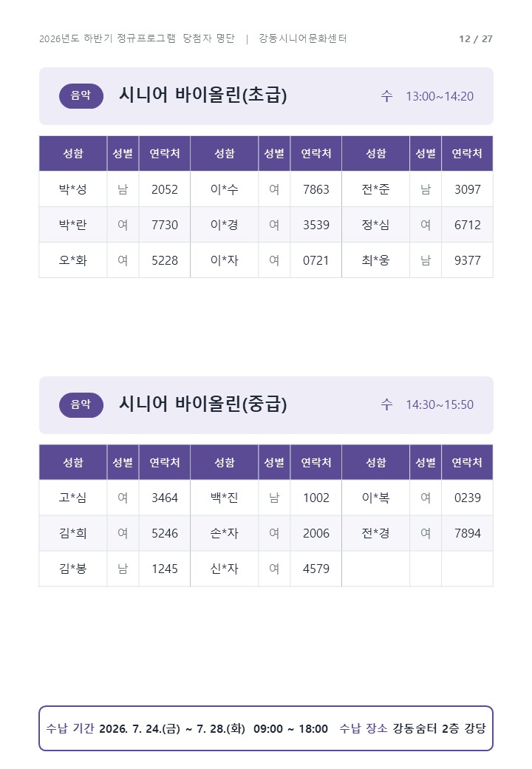This screenshot has width=532, height=769.
Task: Click the 13:00~14:20 schedule time
Action: (440, 96)
